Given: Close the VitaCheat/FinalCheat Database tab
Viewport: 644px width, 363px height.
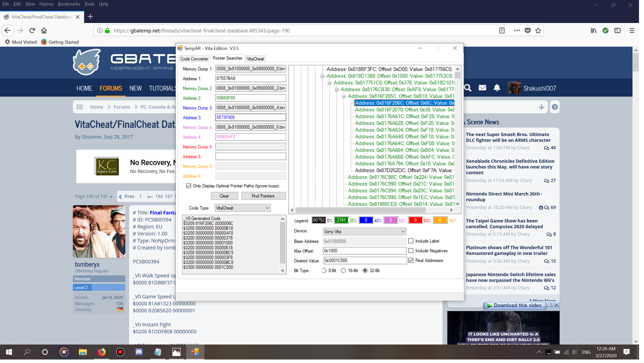Looking at the screenshot, I should click(78, 17).
